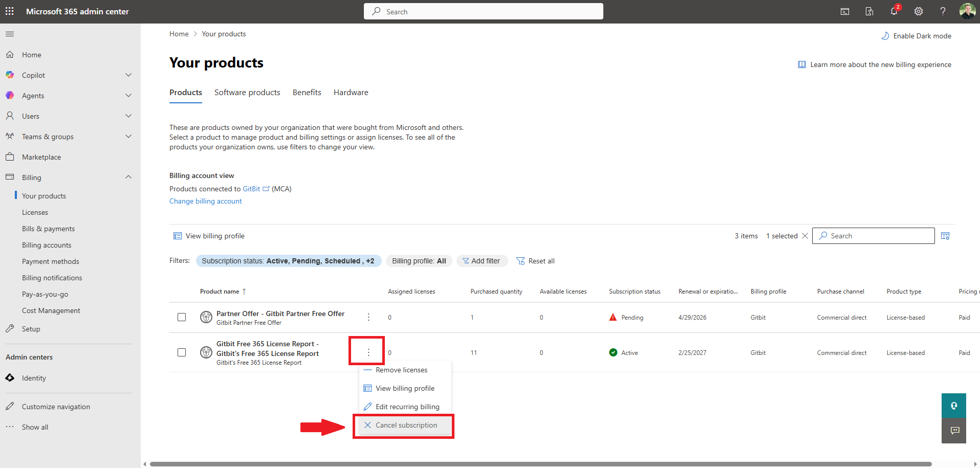Check the Partner Offer product checkbox
The height and width of the screenshot is (469, 980).
point(182,317)
